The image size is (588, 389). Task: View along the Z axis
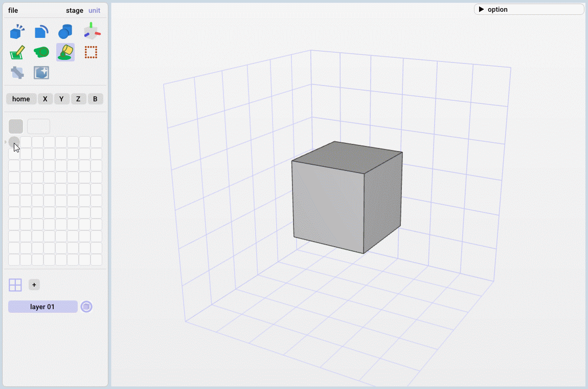click(x=78, y=99)
